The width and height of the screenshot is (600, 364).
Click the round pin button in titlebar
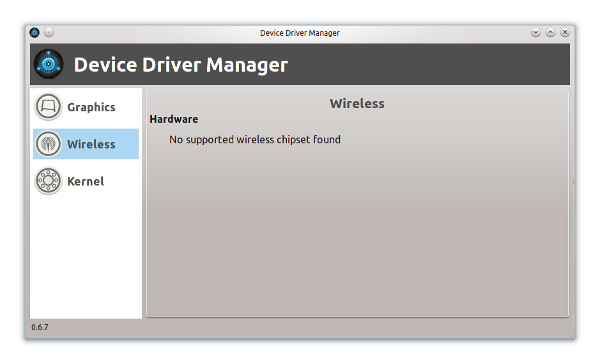(49, 33)
